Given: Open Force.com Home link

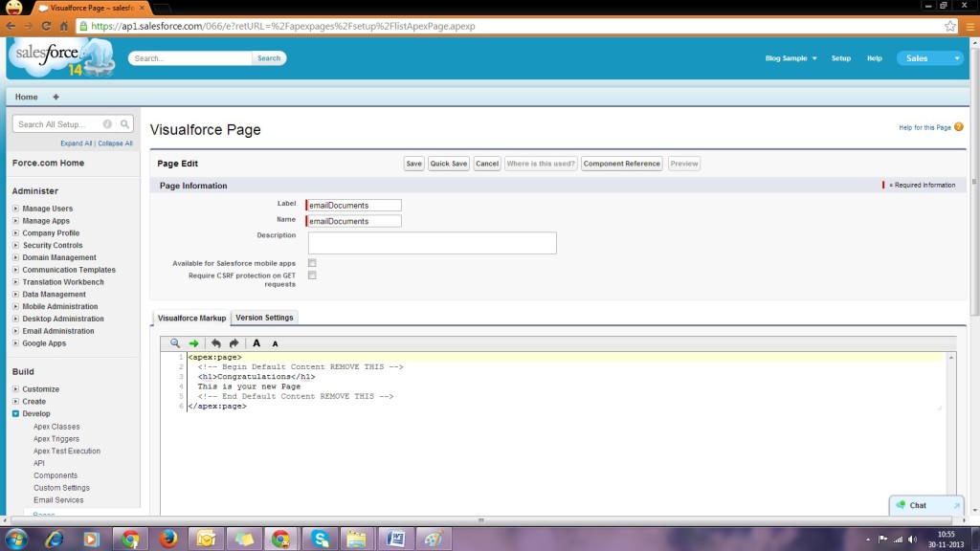Looking at the screenshot, I should pos(48,163).
